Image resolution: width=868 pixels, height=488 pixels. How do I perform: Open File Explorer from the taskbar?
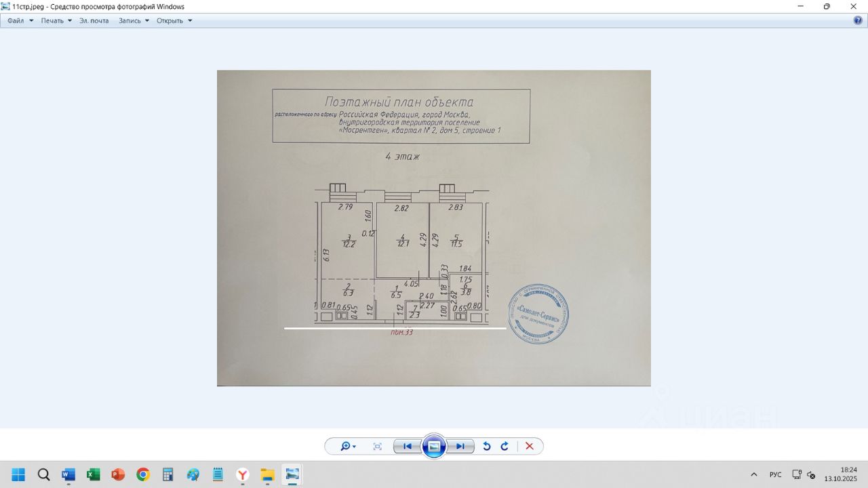[x=267, y=474]
